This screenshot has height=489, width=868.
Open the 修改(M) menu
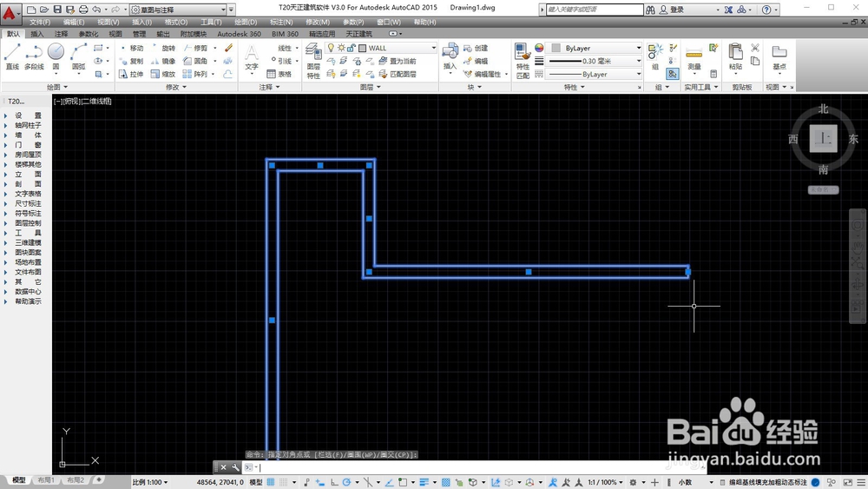(318, 23)
